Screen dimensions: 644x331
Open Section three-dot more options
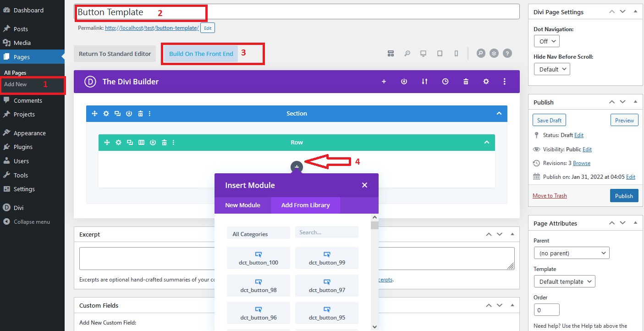(150, 114)
